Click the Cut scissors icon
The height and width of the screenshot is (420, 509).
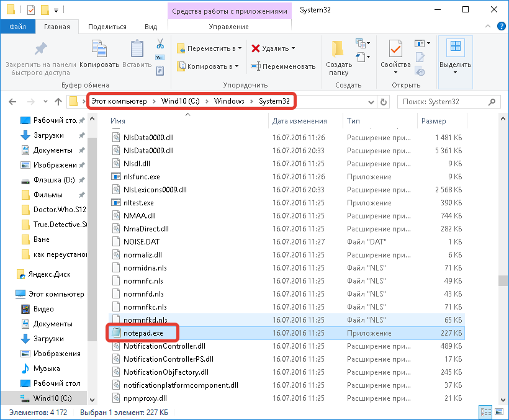point(160,44)
